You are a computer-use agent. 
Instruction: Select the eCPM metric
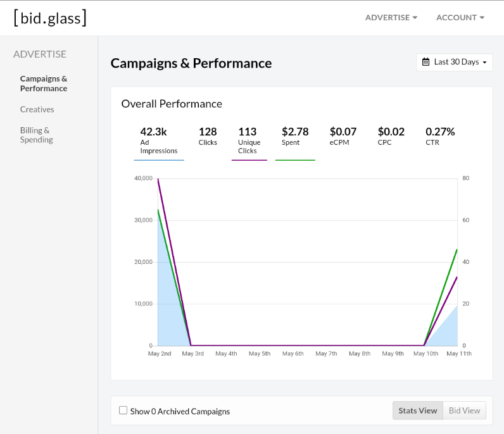pos(343,136)
